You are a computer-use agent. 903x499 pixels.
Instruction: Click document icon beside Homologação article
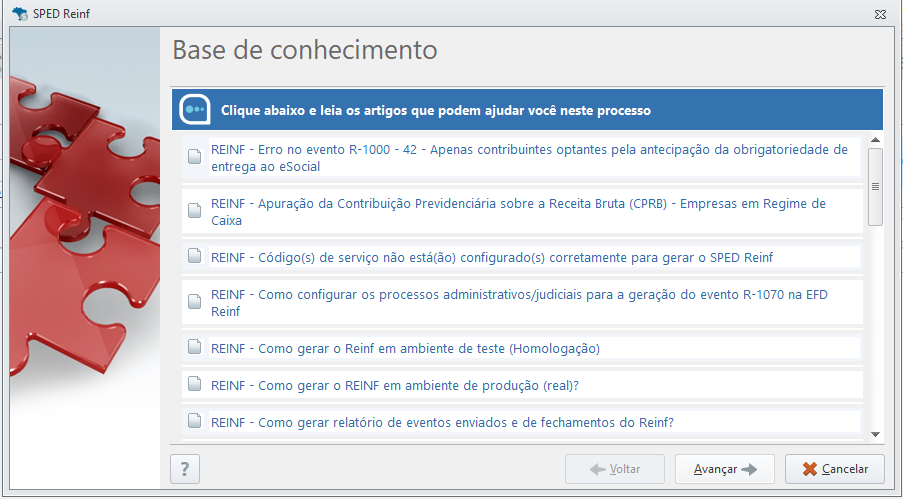coord(195,347)
